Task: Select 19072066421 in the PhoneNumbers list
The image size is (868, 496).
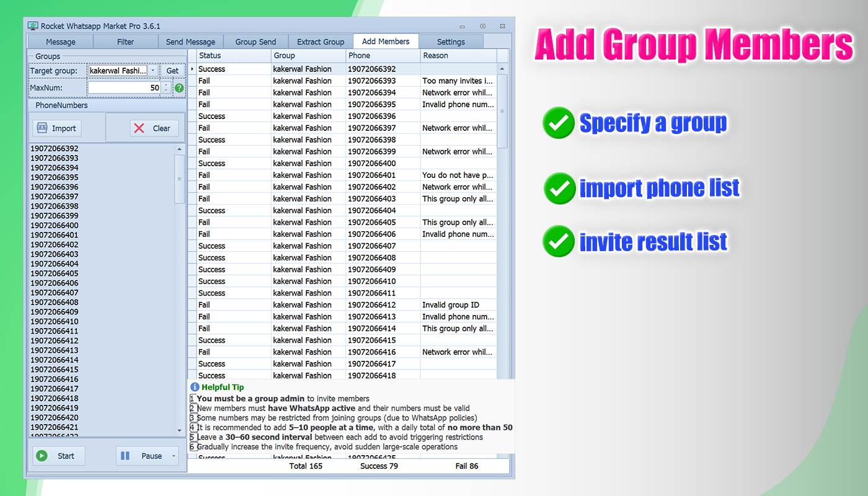Action: (55, 427)
